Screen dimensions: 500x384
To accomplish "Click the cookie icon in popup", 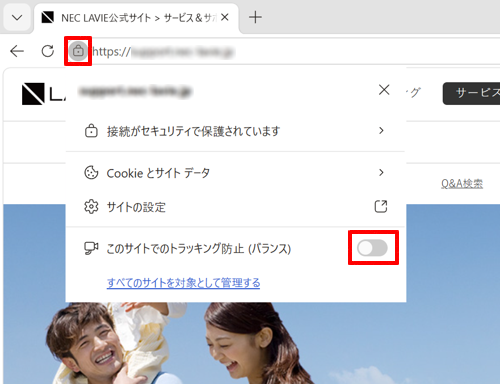I will point(91,173).
